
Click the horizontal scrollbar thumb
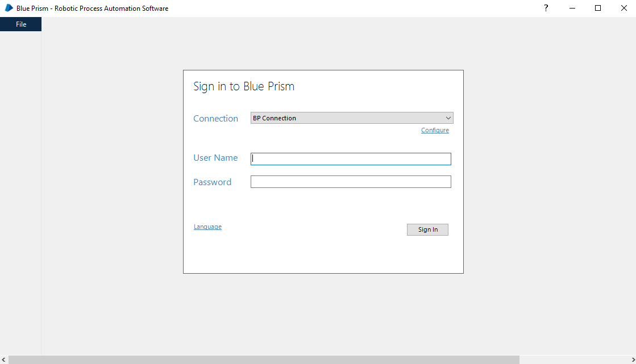[x=264, y=360]
